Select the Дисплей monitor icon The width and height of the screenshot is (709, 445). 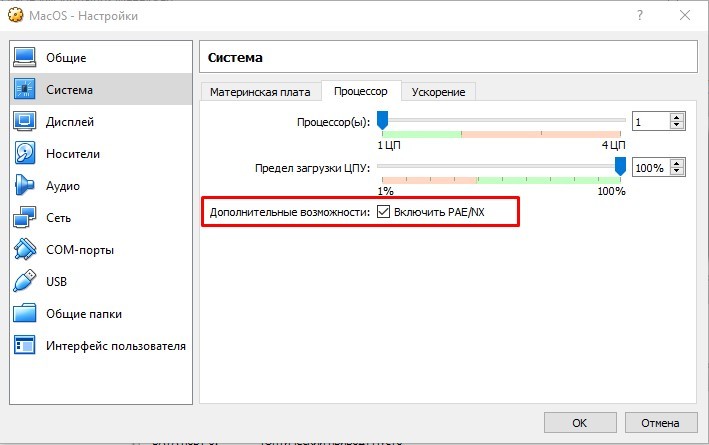pos(25,122)
